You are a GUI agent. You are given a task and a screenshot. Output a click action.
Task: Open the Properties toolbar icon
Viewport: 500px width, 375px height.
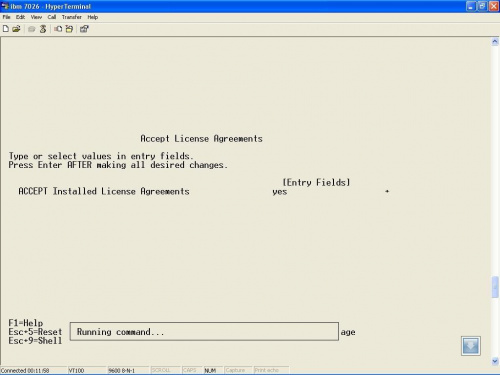(x=84, y=29)
